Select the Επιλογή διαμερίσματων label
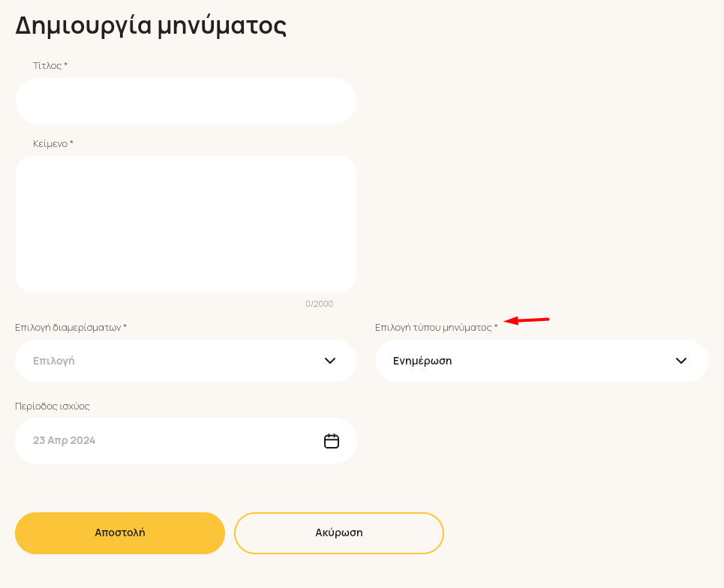The width and height of the screenshot is (724, 588). pos(71,327)
